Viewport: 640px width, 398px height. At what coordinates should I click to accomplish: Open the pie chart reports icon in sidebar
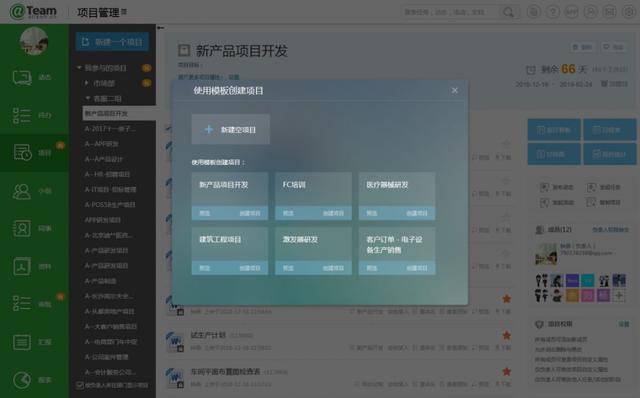(22, 380)
